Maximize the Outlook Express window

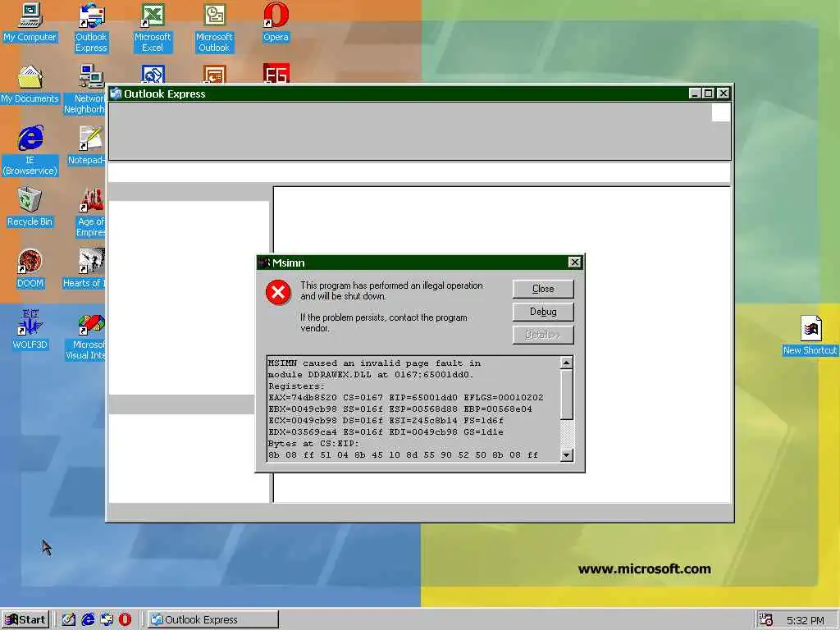coord(708,94)
